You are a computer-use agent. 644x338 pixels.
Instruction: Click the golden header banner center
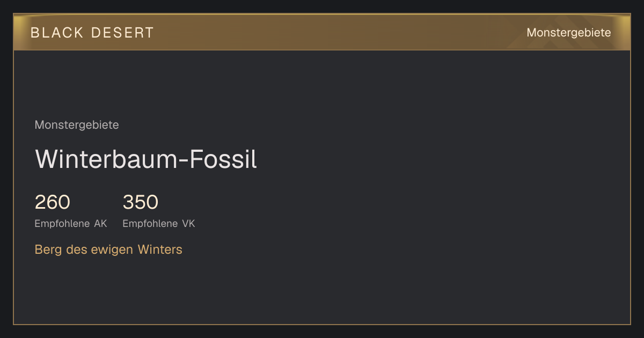coord(322,32)
